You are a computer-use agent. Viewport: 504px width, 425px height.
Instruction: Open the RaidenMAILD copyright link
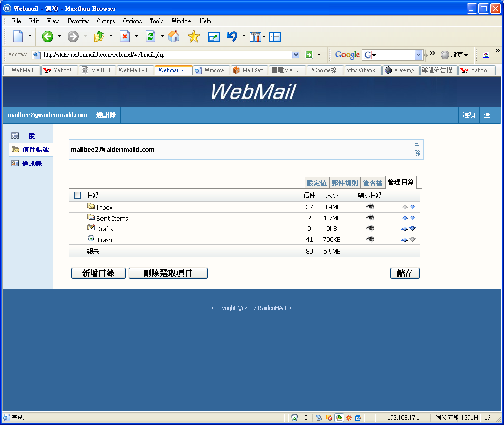pyautogui.click(x=274, y=308)
